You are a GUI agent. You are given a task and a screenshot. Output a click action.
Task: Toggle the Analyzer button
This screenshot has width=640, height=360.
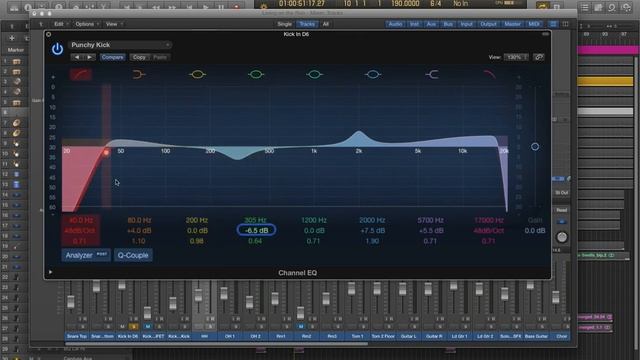pyautogui.click(x=86, y=255)
